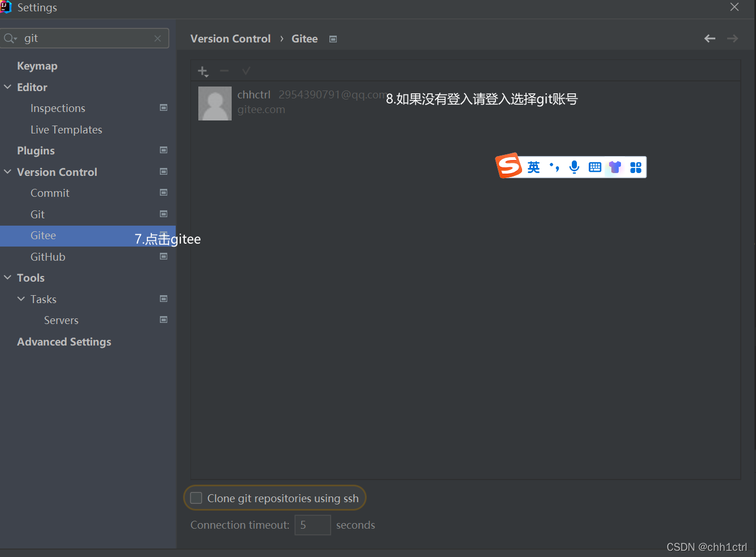This screenshot has height=557, width=756.
Task: Enable Clone git repositories using ssh
Action: coord(196,498)
